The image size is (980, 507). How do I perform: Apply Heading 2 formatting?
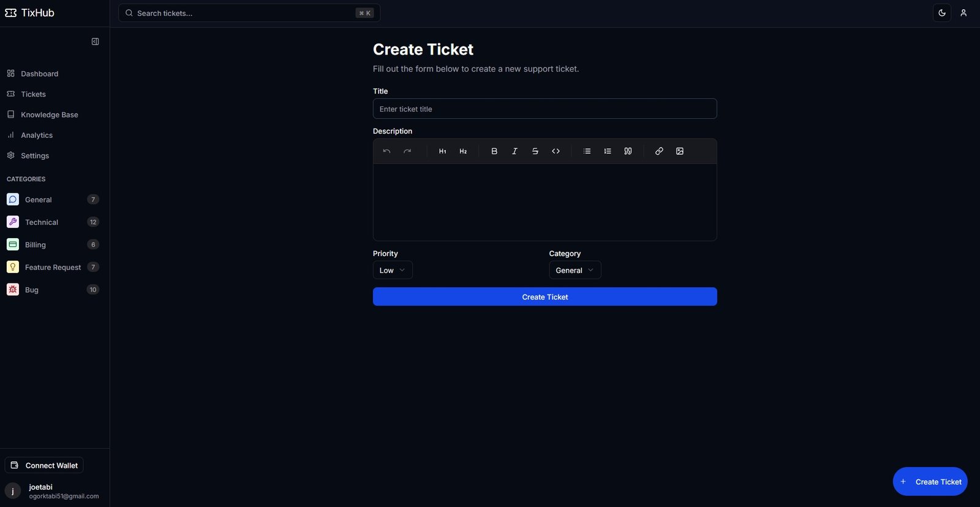463,151
